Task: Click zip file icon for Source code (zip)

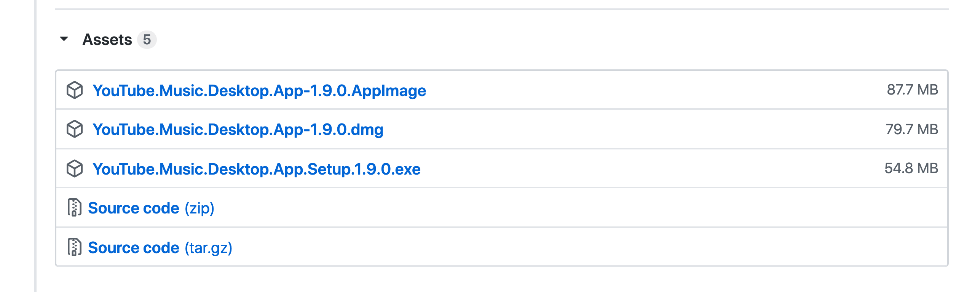Action: click(x=75, y=208)
